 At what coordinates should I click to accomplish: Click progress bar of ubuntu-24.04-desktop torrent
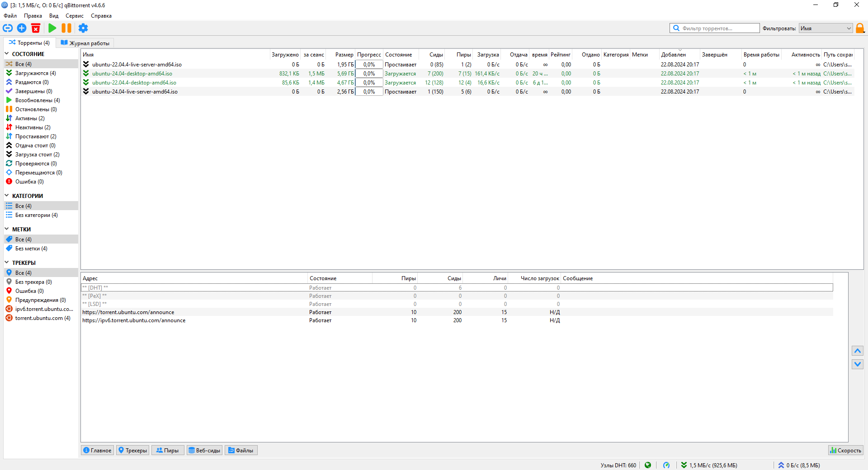pyautogui.click(x=369, y=74)
